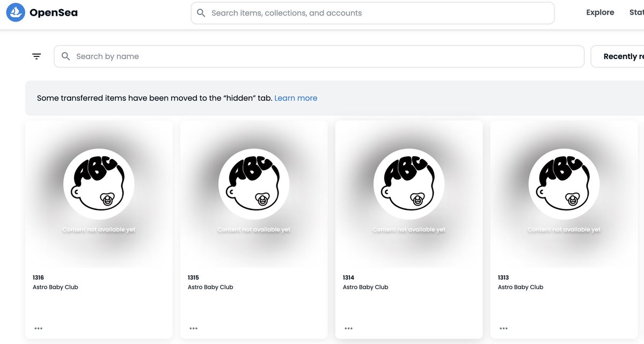
Task: Open Astro Baby Club link under 1314
Action: (x=365, y=287)
